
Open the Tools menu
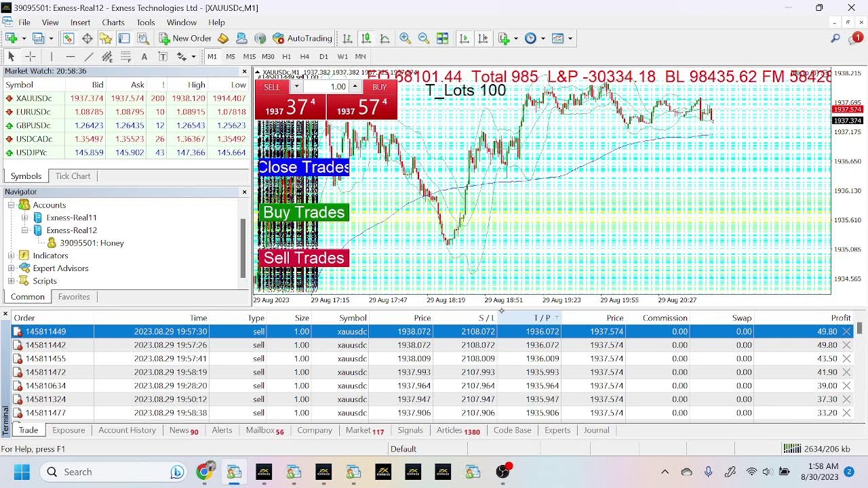pyautogui.click(x=146, y=22)
